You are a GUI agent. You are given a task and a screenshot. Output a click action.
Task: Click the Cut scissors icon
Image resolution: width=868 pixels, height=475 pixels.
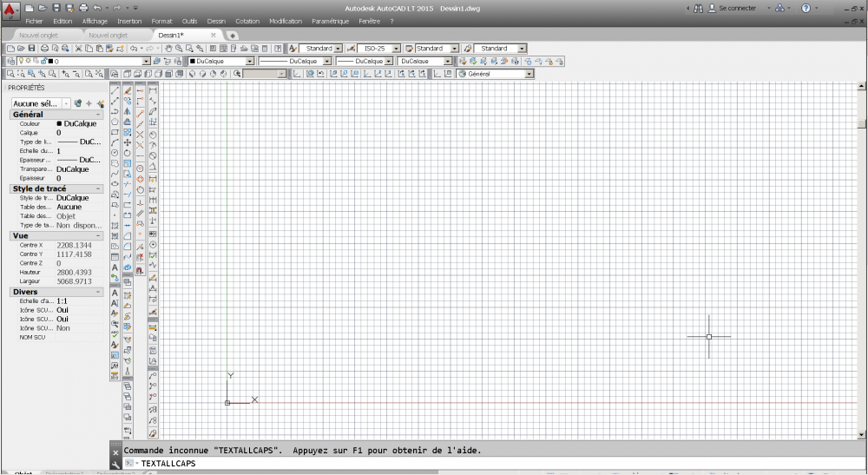tap(79, 48)
